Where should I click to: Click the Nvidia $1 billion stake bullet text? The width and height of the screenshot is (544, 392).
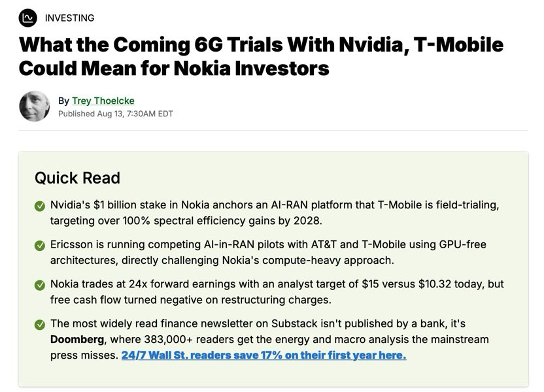pos(275,213)
